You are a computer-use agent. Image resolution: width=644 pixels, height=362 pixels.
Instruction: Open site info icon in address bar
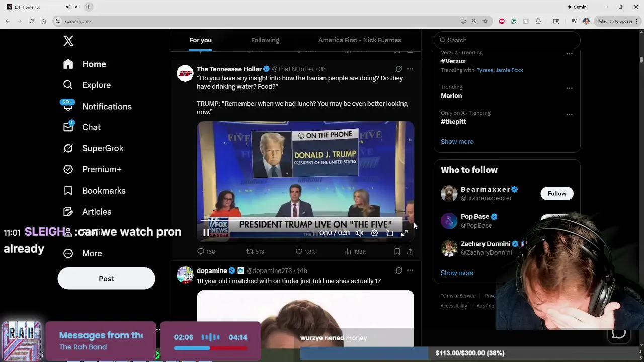[58, 21]
